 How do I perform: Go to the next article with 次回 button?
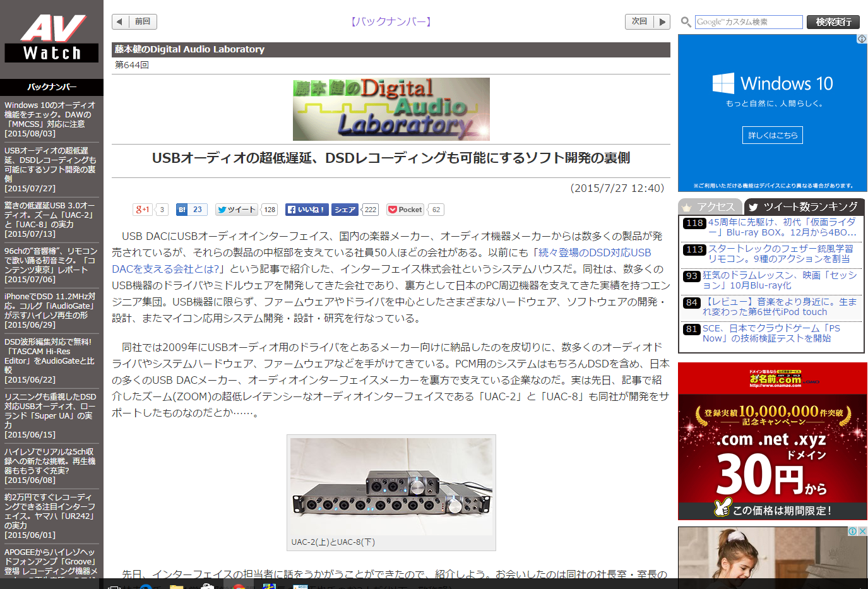point(648,21)
